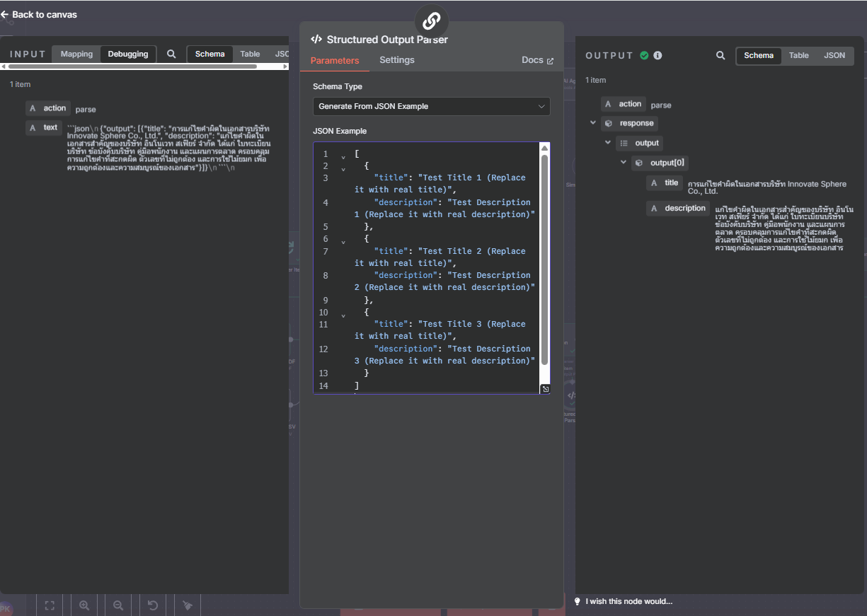The height and width of the screenshot is (616, 867).
Task: Open the Docs link
Action: tap(537, 60)
